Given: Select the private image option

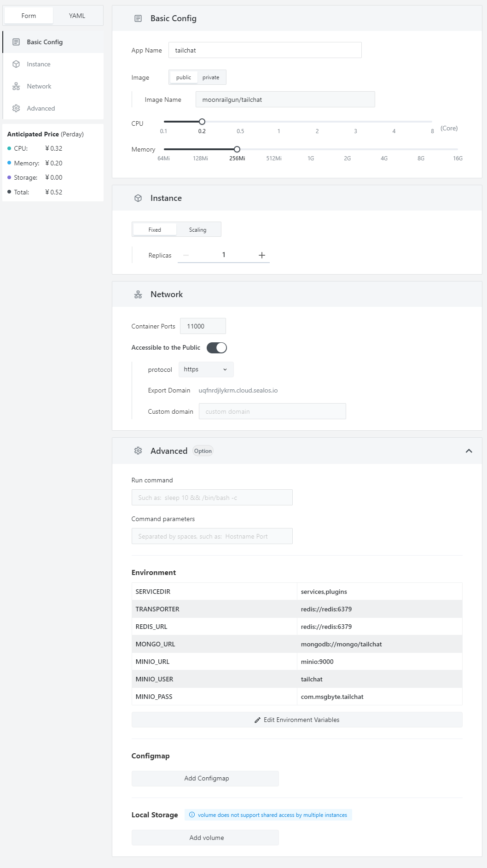Looking at the screenshot, I should click(x=211, y=77).
